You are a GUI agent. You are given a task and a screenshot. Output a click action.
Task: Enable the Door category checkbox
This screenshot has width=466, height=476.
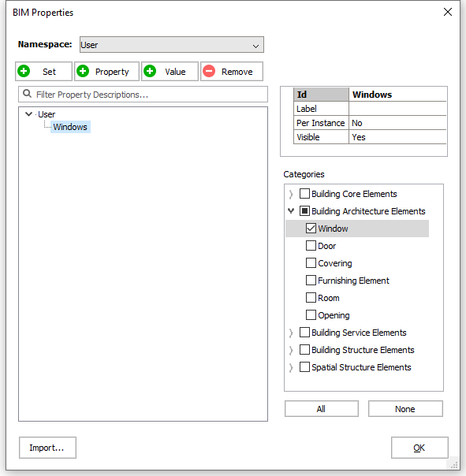tap(311, 246)
